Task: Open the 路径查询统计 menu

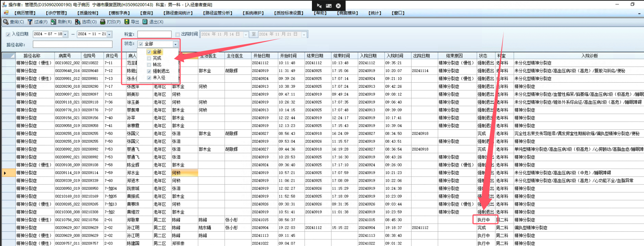Action: click(178, 13)
